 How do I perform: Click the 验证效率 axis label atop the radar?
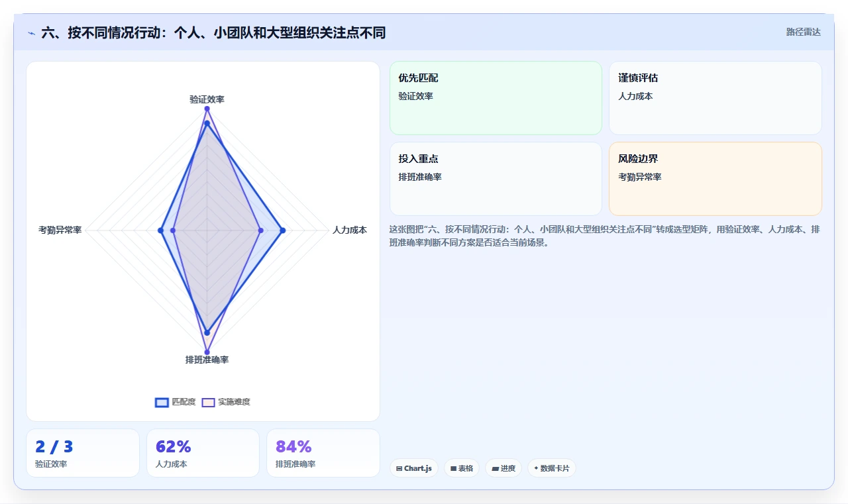coord(207,99)
